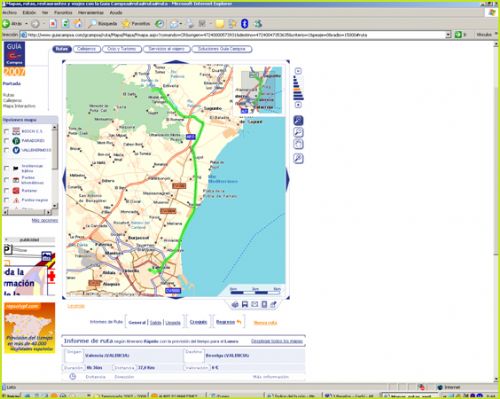
Task: Switch to the Ocio y Turismo tab
Action: point(122,49)
